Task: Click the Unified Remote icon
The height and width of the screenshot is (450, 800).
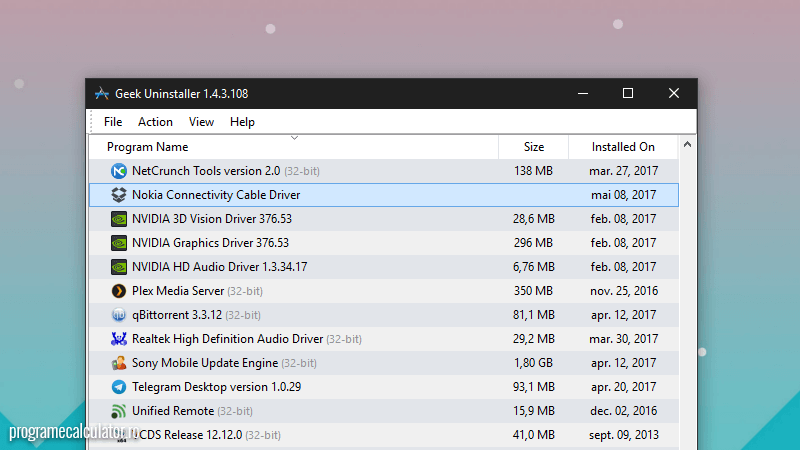Action: tap(119, 411)
